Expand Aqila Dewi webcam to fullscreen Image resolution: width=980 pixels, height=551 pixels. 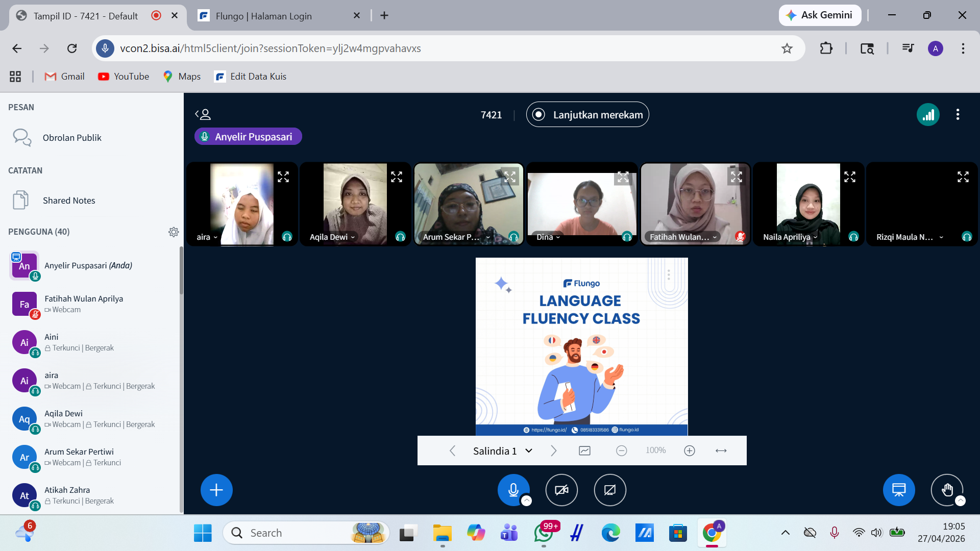click(397, 177)
